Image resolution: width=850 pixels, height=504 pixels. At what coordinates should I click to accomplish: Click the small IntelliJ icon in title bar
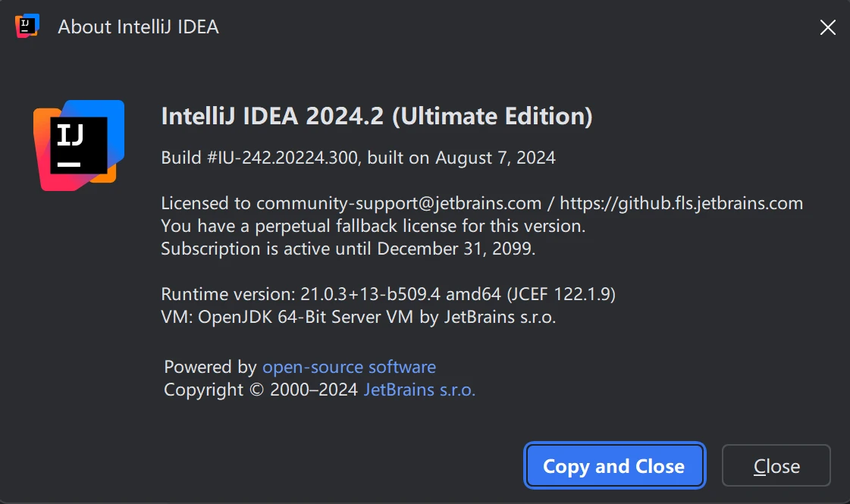(27, 27)
